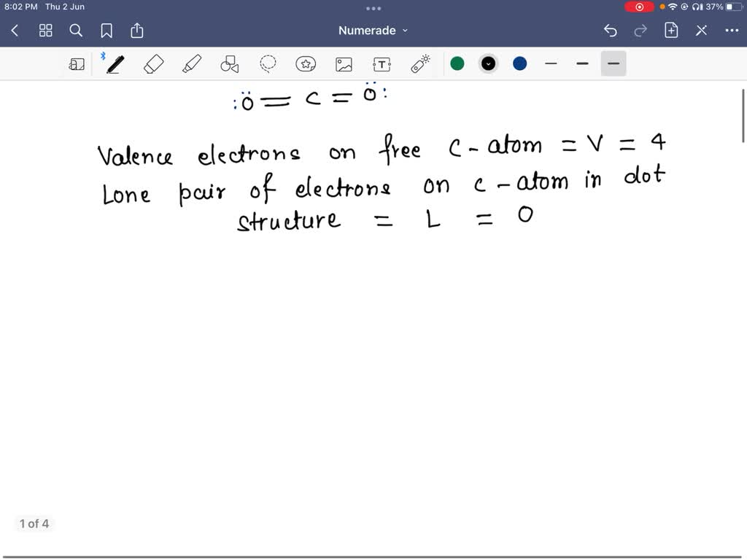Viewport: 747px width, 560px height.
Task: Open search in the document
Action: coord(76,31)
